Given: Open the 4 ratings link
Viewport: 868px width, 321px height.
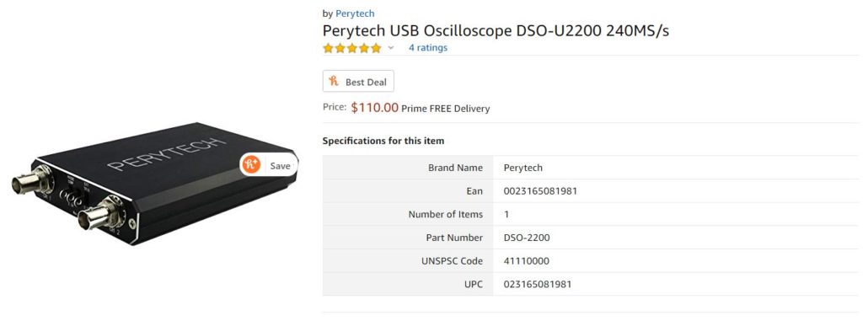Looking at the screenshot, I should coord(428,47).
